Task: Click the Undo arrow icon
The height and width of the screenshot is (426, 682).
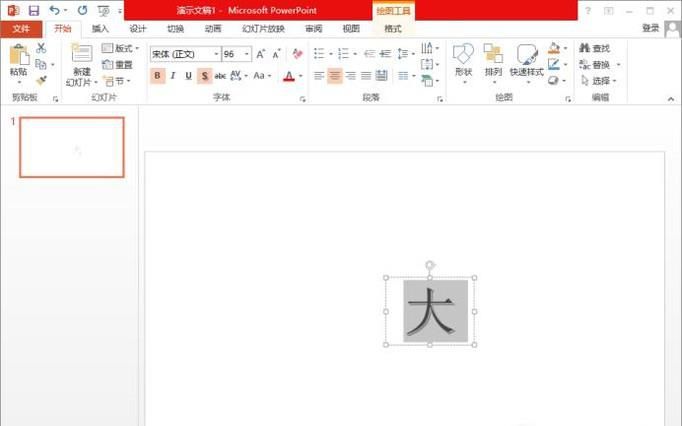Action: [x=54, y=10]
